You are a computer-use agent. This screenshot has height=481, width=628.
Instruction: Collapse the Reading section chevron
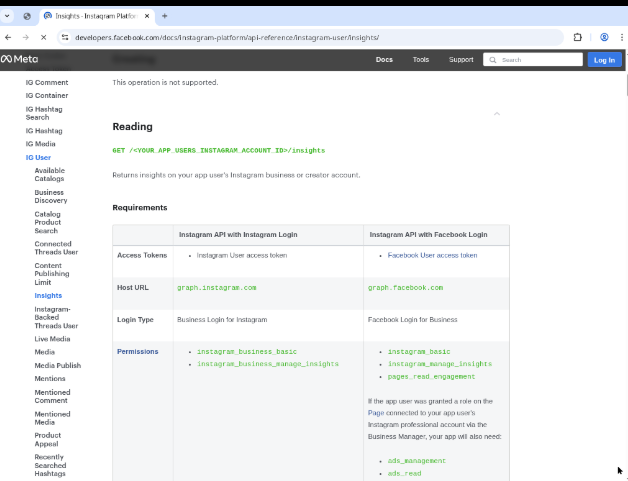[497, 114]
